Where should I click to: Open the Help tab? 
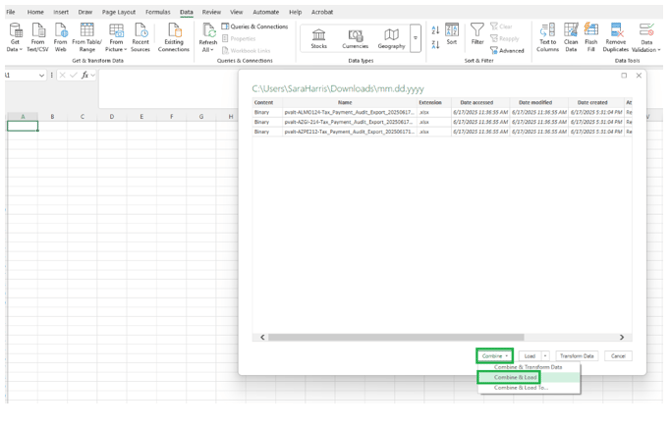click(295, 12)
